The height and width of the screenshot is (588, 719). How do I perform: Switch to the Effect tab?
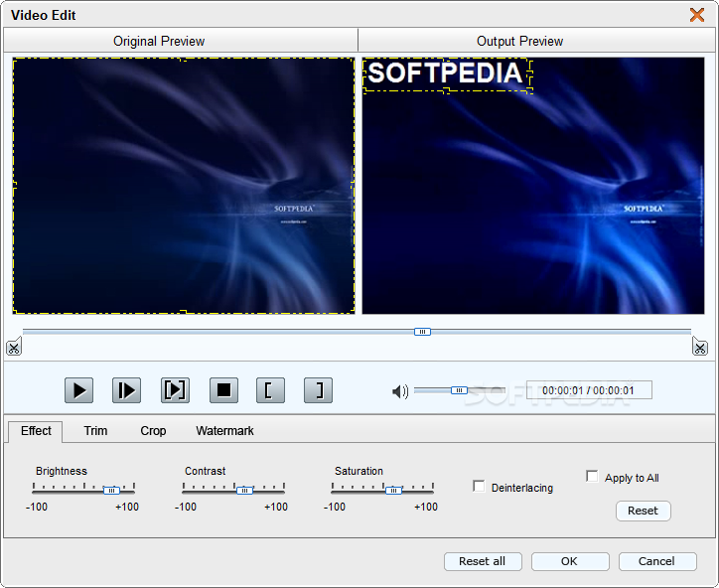pos(36,431)
